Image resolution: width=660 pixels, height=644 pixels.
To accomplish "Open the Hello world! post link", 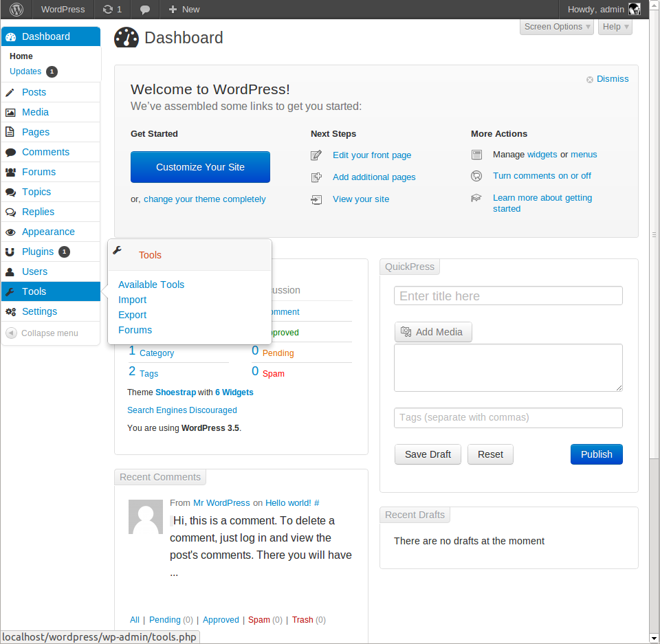I will 288,503.
